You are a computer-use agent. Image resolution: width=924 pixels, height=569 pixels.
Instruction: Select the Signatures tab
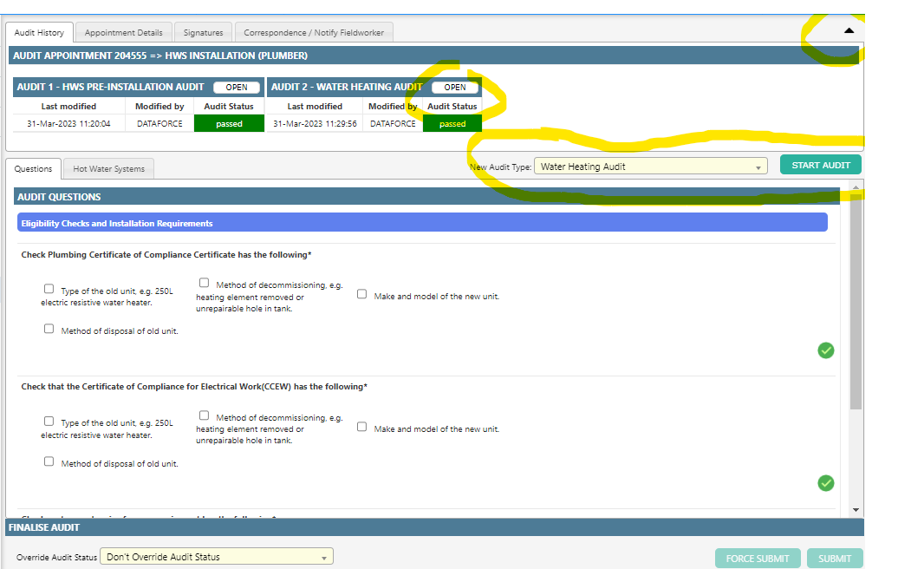tap(203, 33)
